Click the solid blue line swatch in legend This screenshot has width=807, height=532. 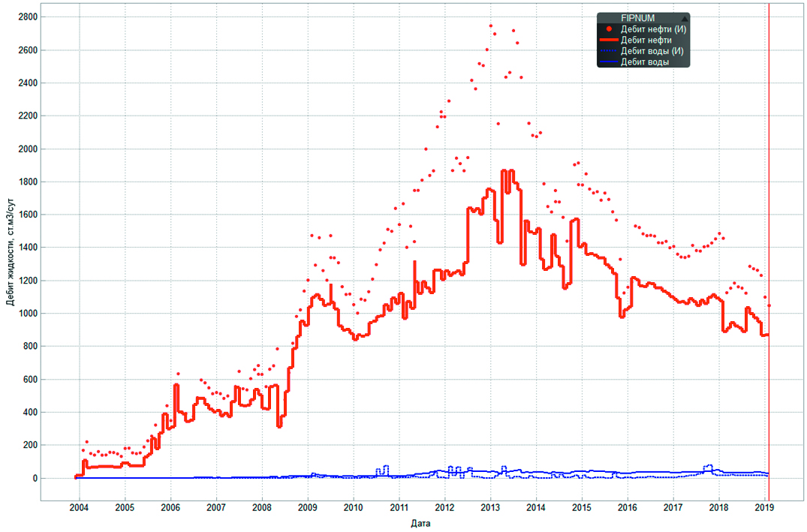coord(609,62)
